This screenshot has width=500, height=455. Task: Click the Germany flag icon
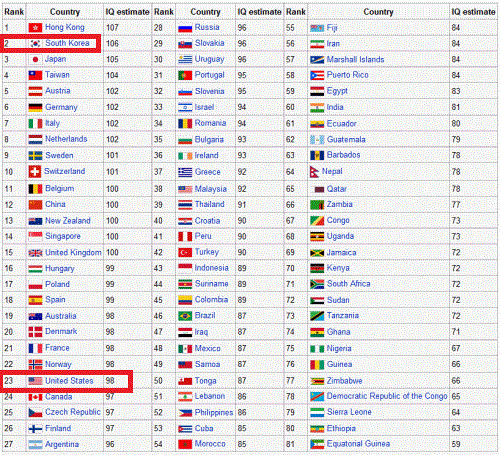coord(35,108)
